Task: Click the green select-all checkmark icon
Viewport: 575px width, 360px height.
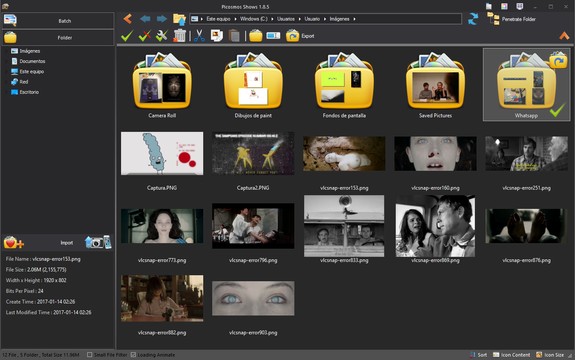Action: pyautogui.click(x=127, y=36)
